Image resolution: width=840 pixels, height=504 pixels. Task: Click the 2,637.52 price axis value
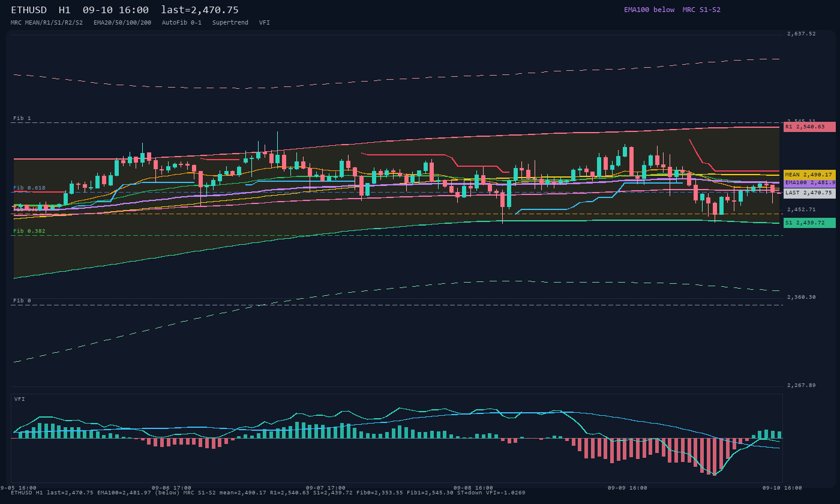802,34
